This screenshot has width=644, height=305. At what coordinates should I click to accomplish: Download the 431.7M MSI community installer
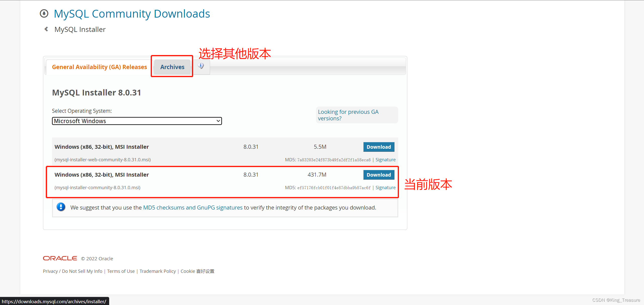pyautogui.click(x=379, y=175)
